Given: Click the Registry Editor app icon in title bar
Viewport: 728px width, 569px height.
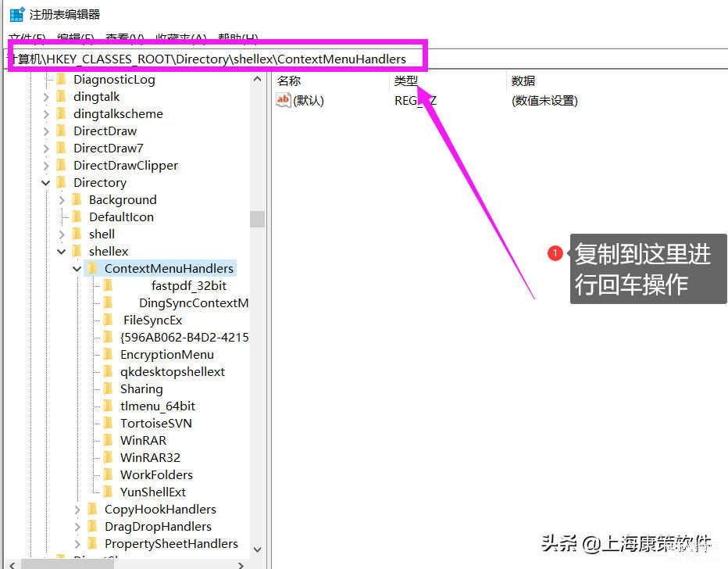Looking at the screenshot, I should click(x=16, y=14).
